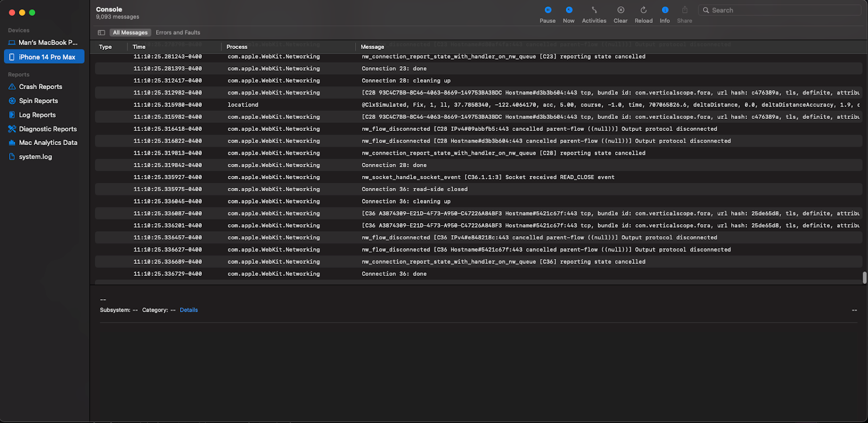Select row with timestamp 11:10:25.316822-0400
Viewport: 868px width, 423px height.
(478, 141)
